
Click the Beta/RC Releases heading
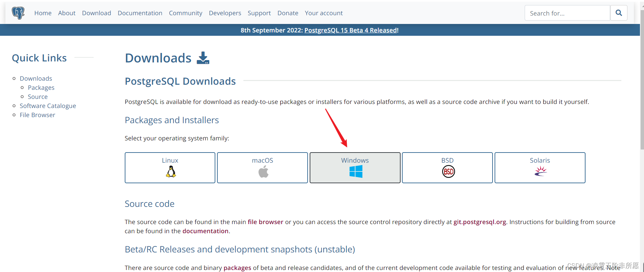pyautogui.click(x=240, y=249)
